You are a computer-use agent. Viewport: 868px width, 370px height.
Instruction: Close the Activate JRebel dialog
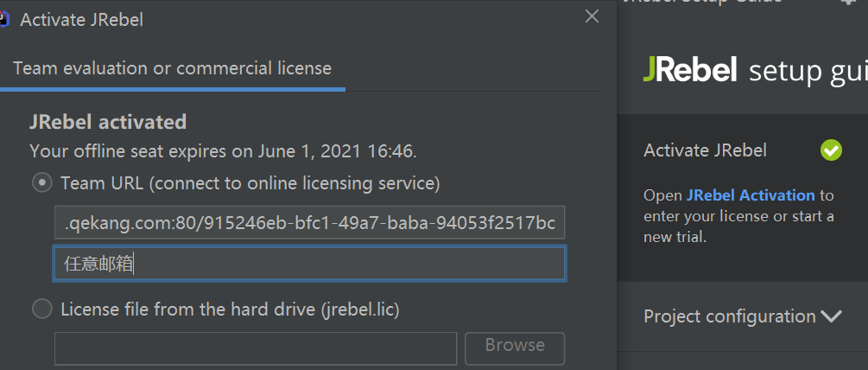point(592,16)
